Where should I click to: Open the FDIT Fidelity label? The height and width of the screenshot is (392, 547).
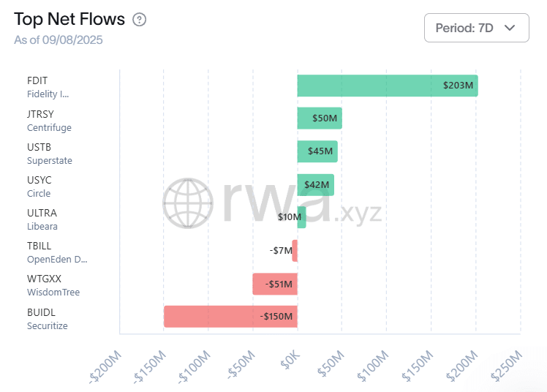(x=48, y=86)
